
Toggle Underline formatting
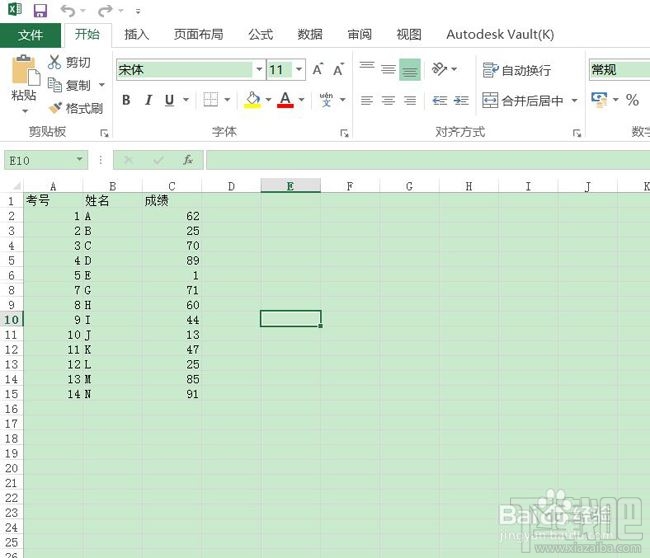point(169,100)
